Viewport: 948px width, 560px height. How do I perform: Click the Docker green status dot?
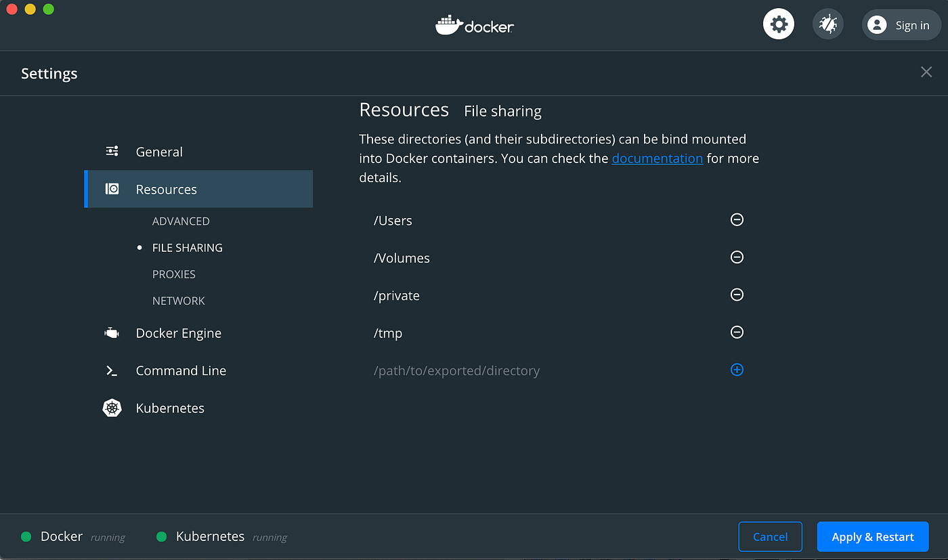pyautogui.click(x=26, y=537)
